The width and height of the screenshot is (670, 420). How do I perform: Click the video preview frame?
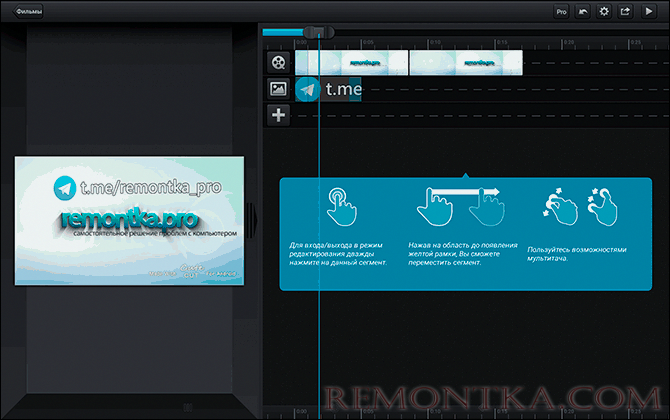[x=129, y=219]
